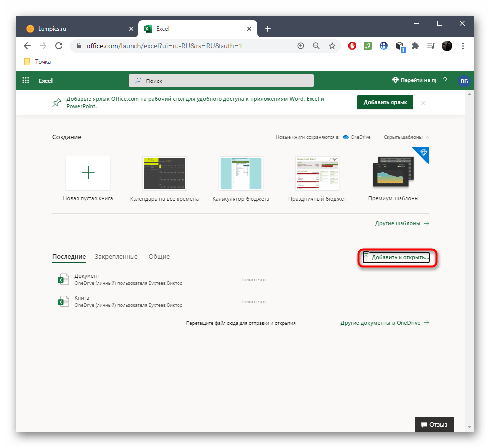Viewport: 490px width, 448px height.
Task: Click the green music note extension
Action: tap(368, 46)
